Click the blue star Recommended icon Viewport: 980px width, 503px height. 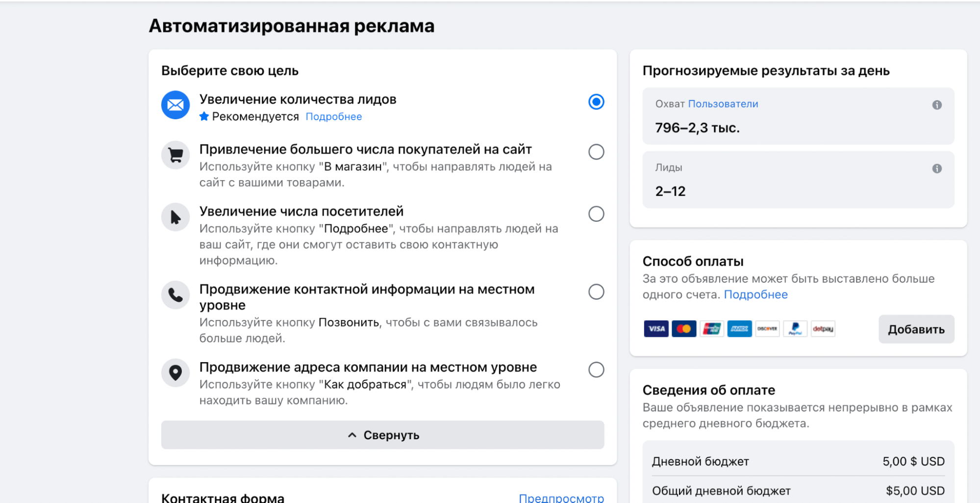point(204,116)
